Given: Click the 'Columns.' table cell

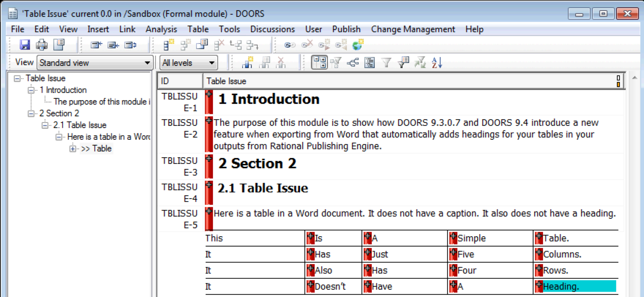Looking at the screenshot, I should click(x=576, y=254).
